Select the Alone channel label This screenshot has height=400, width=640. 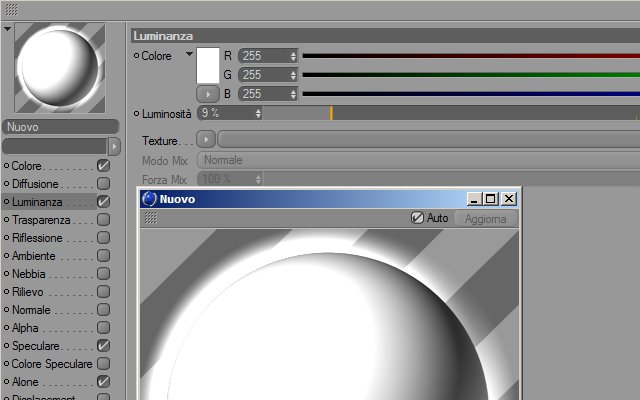[x=25, y=382]
